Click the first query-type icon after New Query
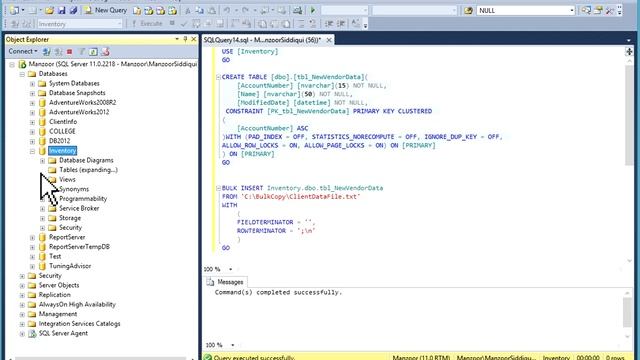Viewport: 640px width, 360px height. coord(137,11)
